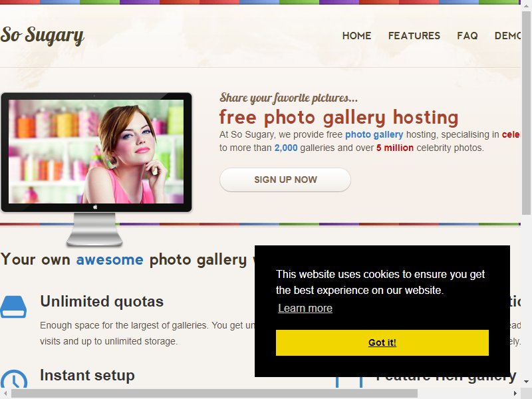Open the DEMO menu item
Screen dimensions: 532x399
tap(507, 36)
